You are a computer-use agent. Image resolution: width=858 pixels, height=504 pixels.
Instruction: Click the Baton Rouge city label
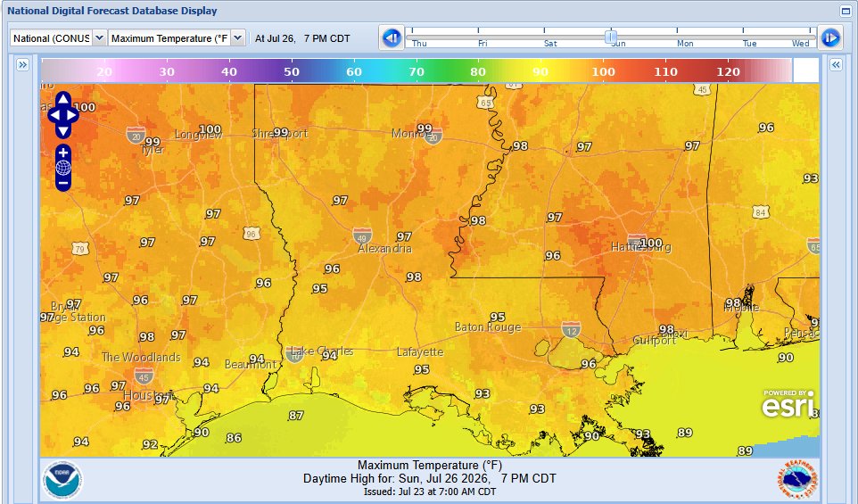click(488, 327)
